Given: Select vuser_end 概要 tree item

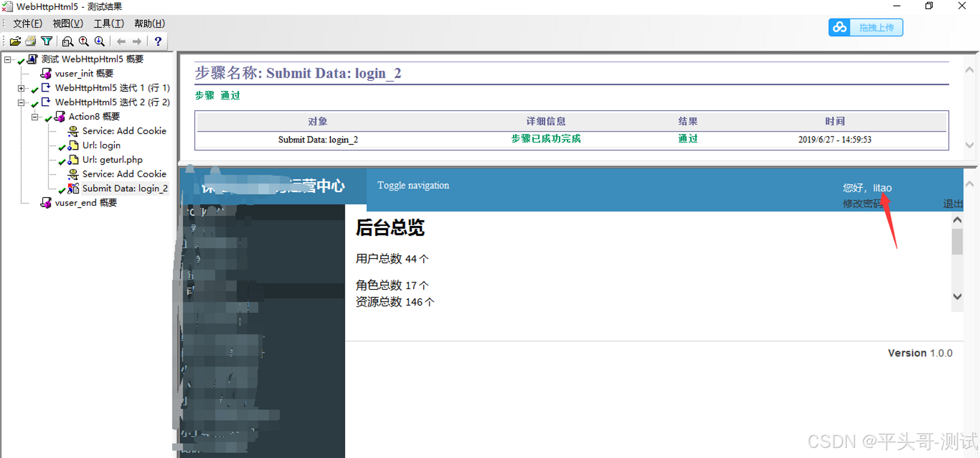Looking at the screenshot, I should coord(86,202).
